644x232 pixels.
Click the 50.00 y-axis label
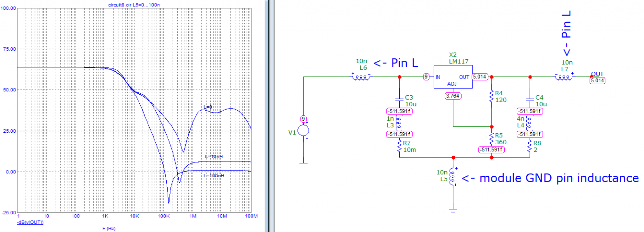[9, 90]
